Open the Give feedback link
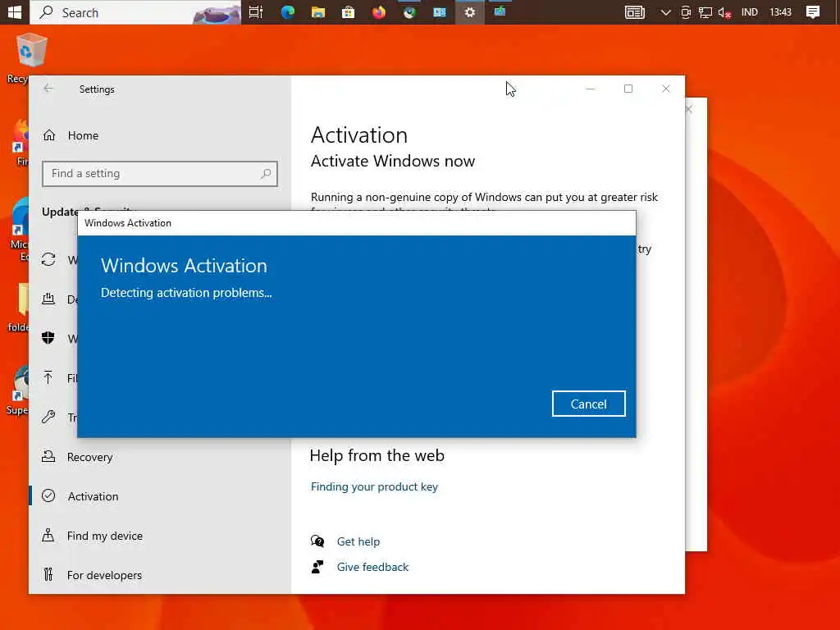Viewport: 840px width, 630px height. [372, 567]
